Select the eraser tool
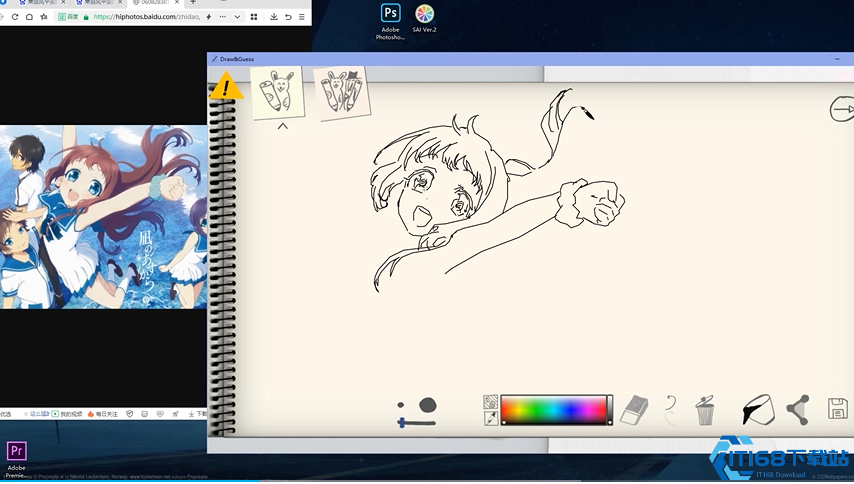This screenshot has height=484, width=854. point(635,409)
